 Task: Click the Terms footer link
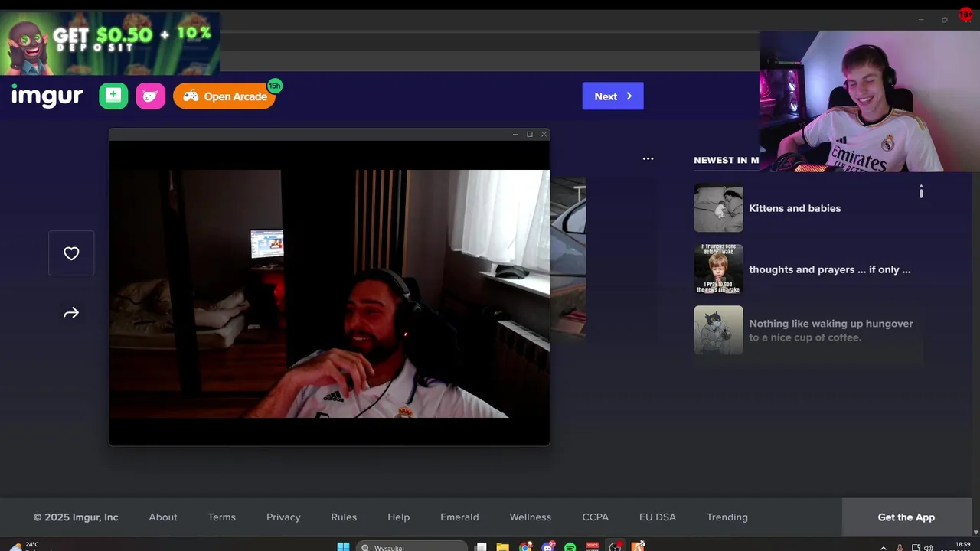(222, 517)
